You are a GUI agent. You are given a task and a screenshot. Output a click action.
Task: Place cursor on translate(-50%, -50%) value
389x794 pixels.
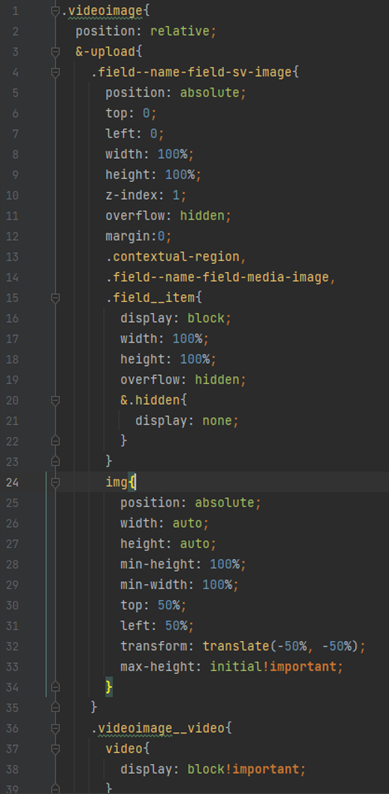tap(284, 646)
